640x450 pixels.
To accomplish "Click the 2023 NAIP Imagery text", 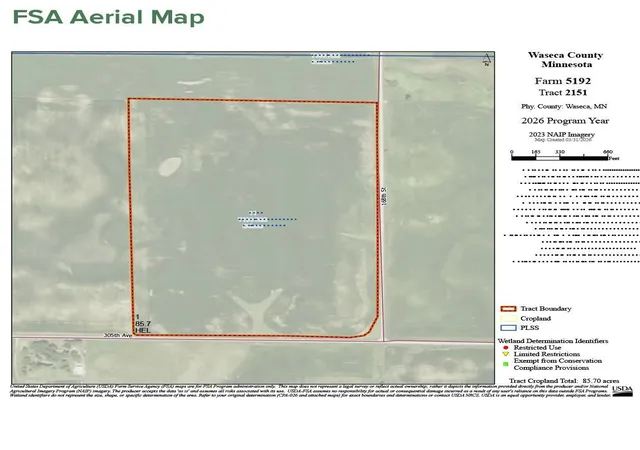I will coord(562,134).
